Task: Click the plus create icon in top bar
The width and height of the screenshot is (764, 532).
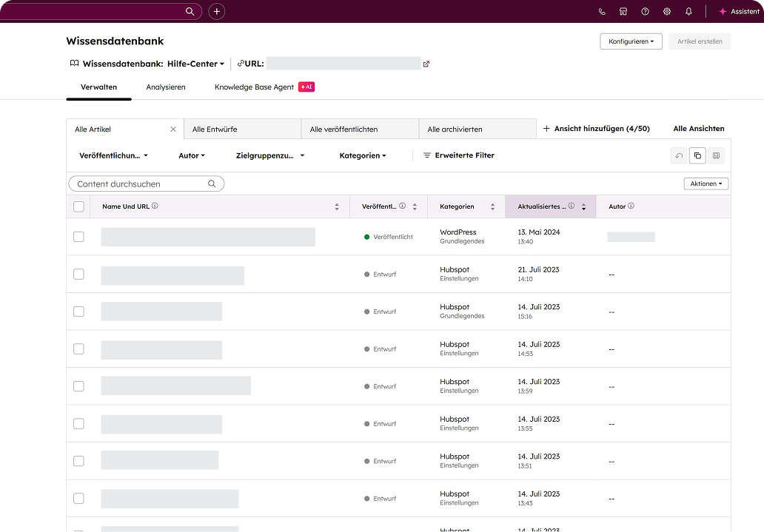Action: (x=216, y=11)
